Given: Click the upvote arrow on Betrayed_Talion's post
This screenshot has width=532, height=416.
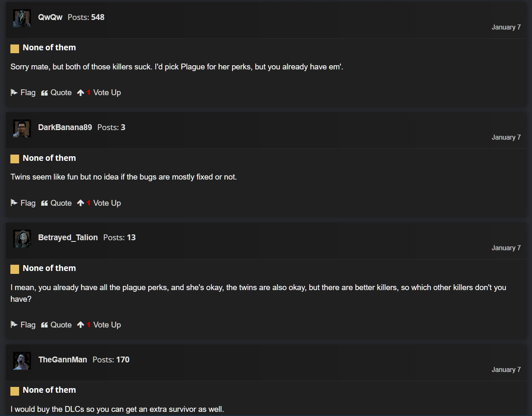Looking at the screenshot, I should (x=81, y=325).
